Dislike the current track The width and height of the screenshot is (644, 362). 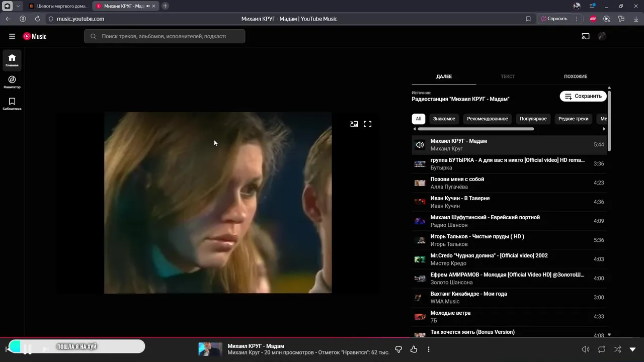click(398, 349)
